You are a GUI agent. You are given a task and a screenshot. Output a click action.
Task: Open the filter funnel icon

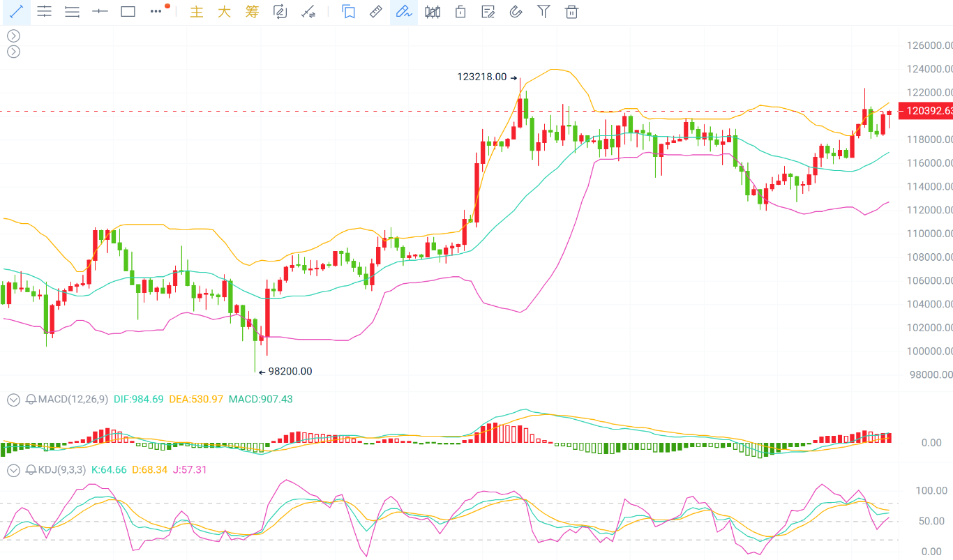[x=543, y=12]
